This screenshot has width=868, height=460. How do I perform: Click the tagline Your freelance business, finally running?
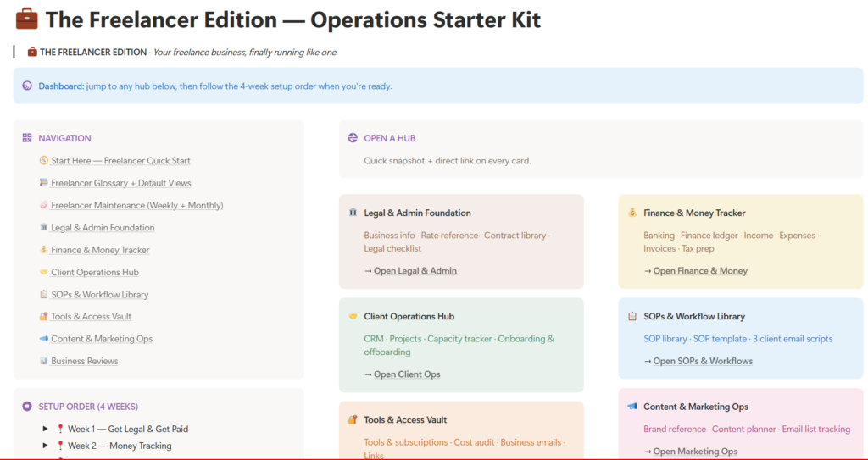click(x=245, y=53)
